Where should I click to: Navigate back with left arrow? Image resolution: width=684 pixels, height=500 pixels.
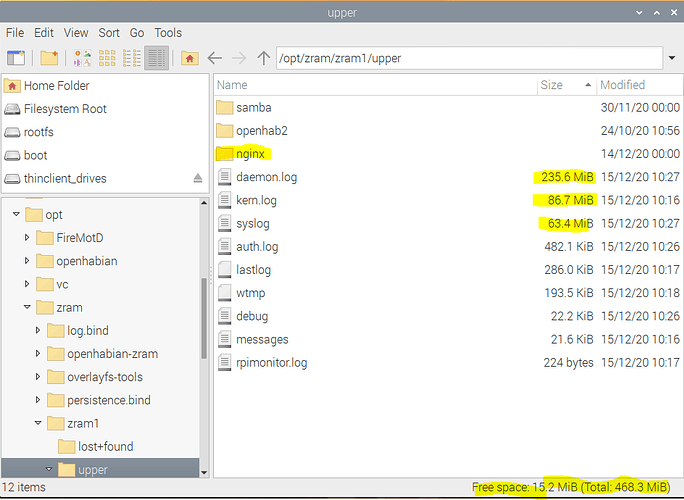coord(215,58)
